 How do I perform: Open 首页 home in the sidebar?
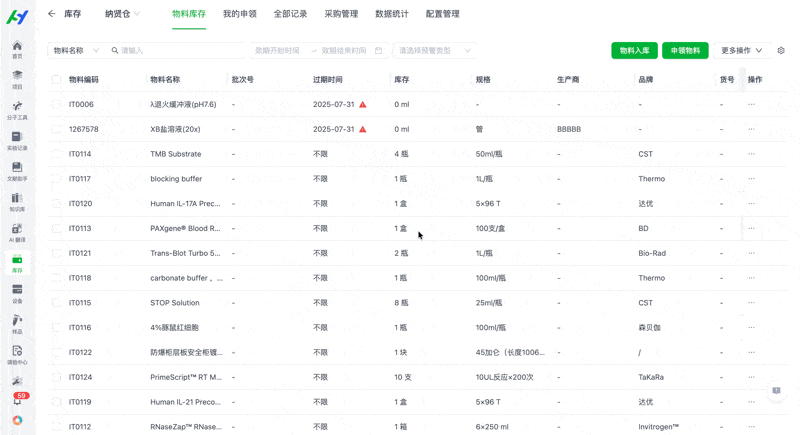(17, 49)
